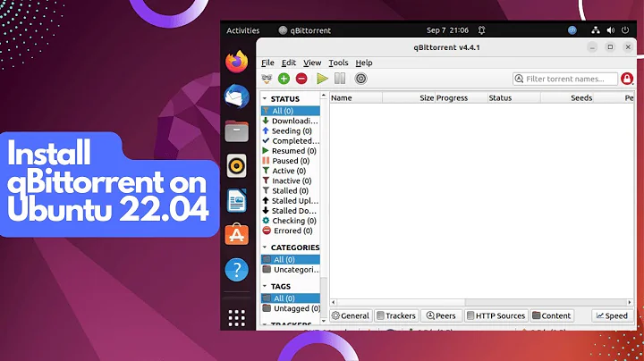Click the red Remove torrent icon
The width and height of the screenshot is (644, 361).
point(301,79)
